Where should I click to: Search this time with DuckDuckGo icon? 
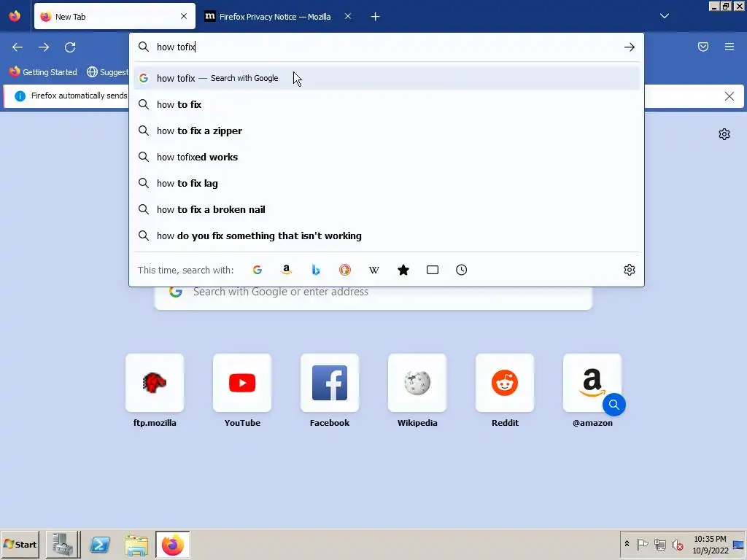pyautogui.click(x=345, y=270)
